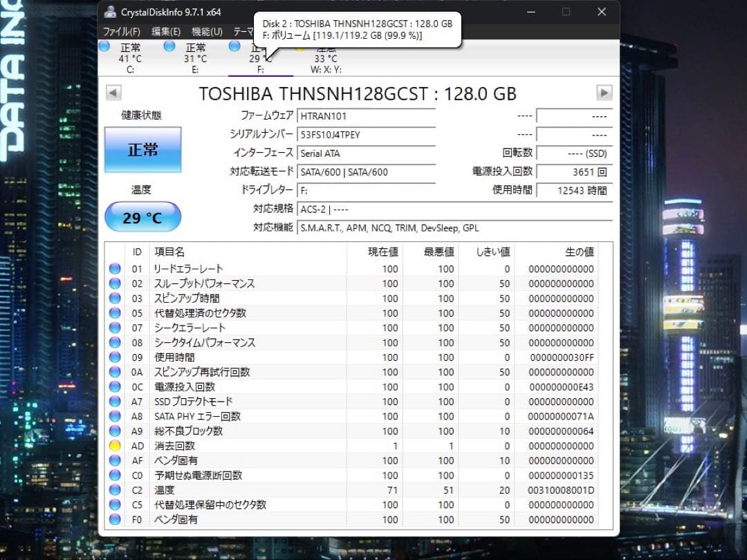This screenshot has width=747, height=560.
Task: Select the シリアルナンバー field showing 53FS10J4TPEY
Action: click(366, 135)
